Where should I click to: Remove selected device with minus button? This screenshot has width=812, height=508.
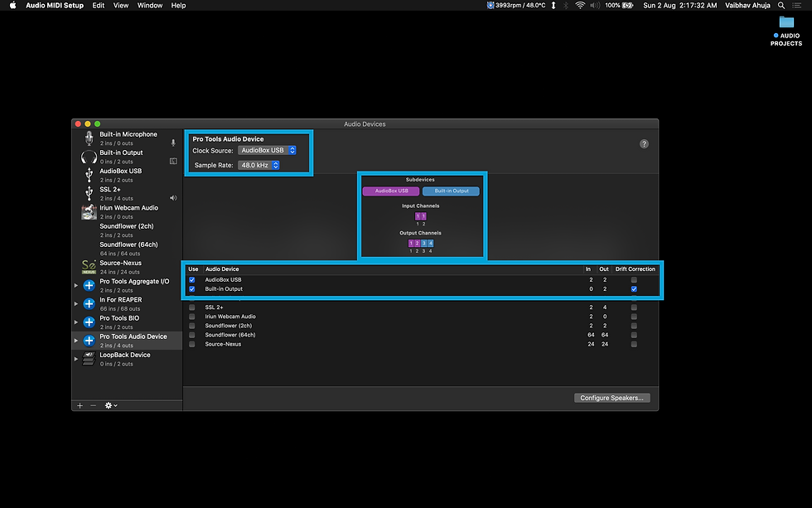point(93,405)
